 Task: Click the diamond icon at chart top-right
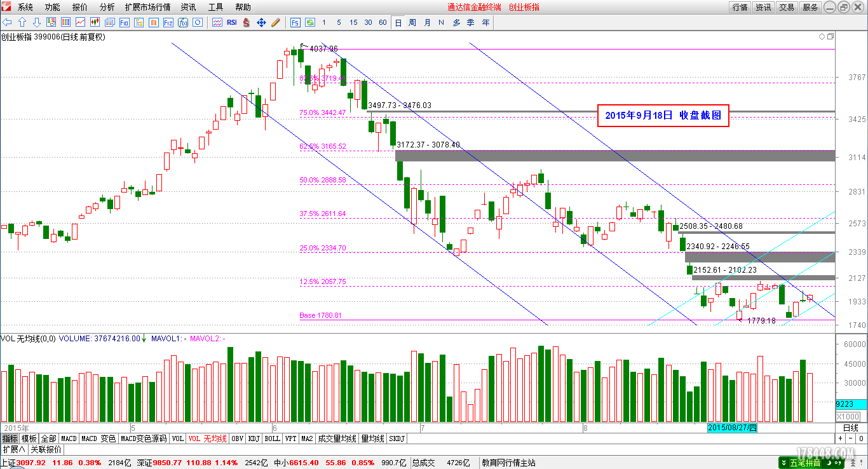pyautogui.click(x=820, y=37)
